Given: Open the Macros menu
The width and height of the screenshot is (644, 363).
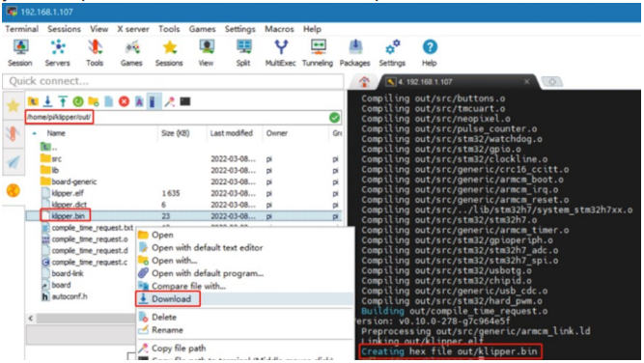Looking at the screenshot, I should (x=279, y=29).
